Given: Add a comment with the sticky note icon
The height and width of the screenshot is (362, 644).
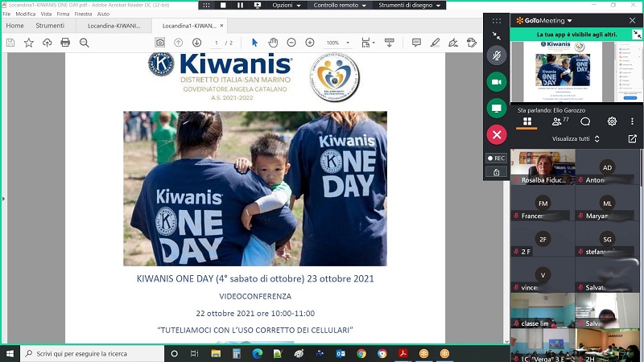Looking at the screenshot, I should (x=416, y=43).
